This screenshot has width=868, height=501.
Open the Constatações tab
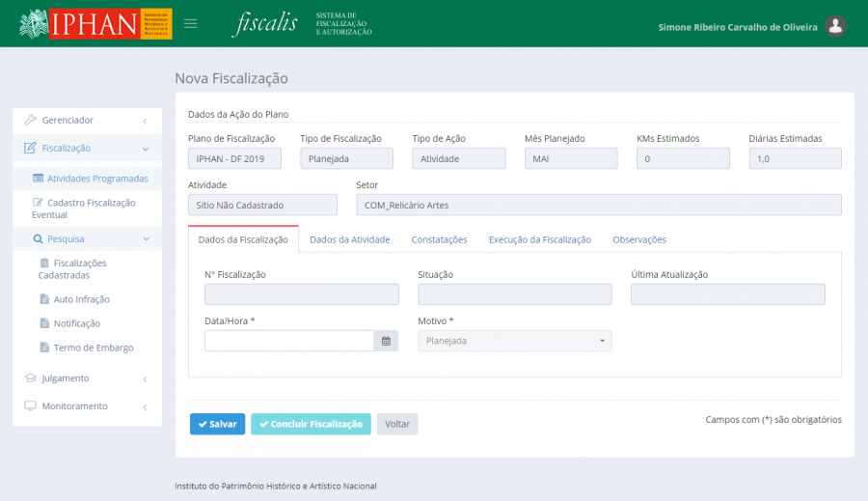pyautogui.click(x=439, y=239)
